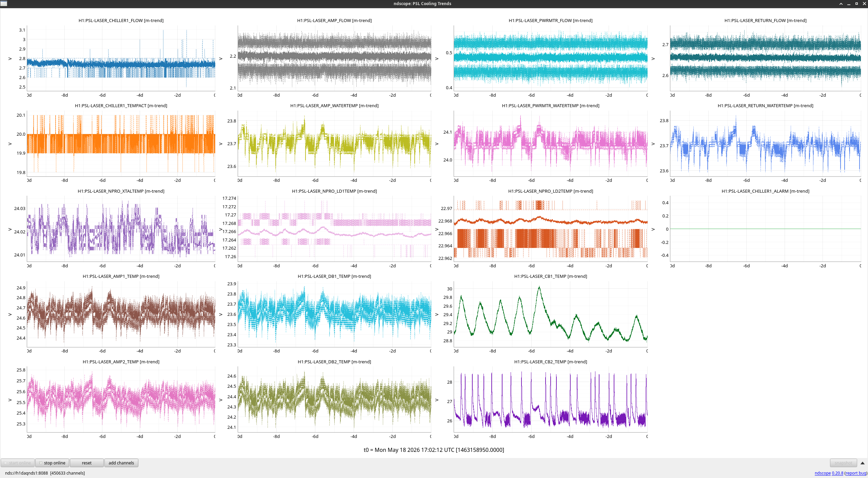This screenshot has height=478, width=868.
Task: Click the H1:PSL-LASER_CHILLER1_FLOW plot title
Action: pos(121,21)
